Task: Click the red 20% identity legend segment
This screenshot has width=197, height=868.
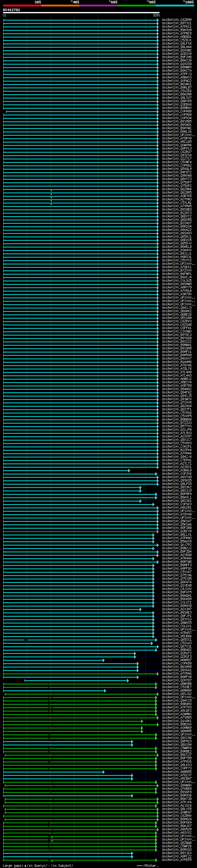Action: (22, 6)
